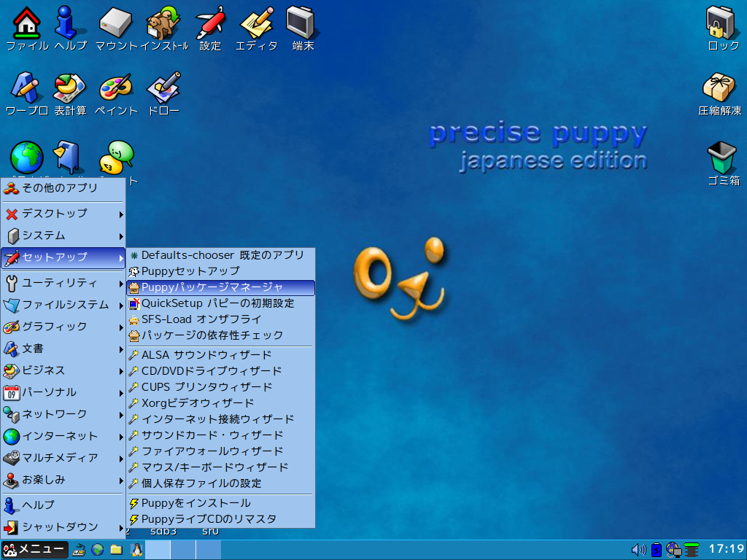
Task: Expand the お楽しみ submenu
Action: [63, 481]
